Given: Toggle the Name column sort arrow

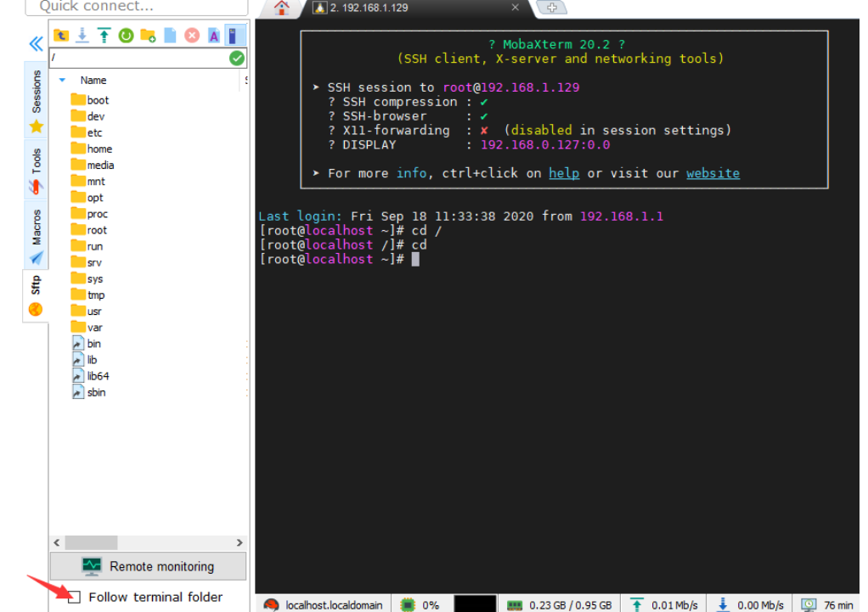Looking at the screenshot, I should pos(62,80).
